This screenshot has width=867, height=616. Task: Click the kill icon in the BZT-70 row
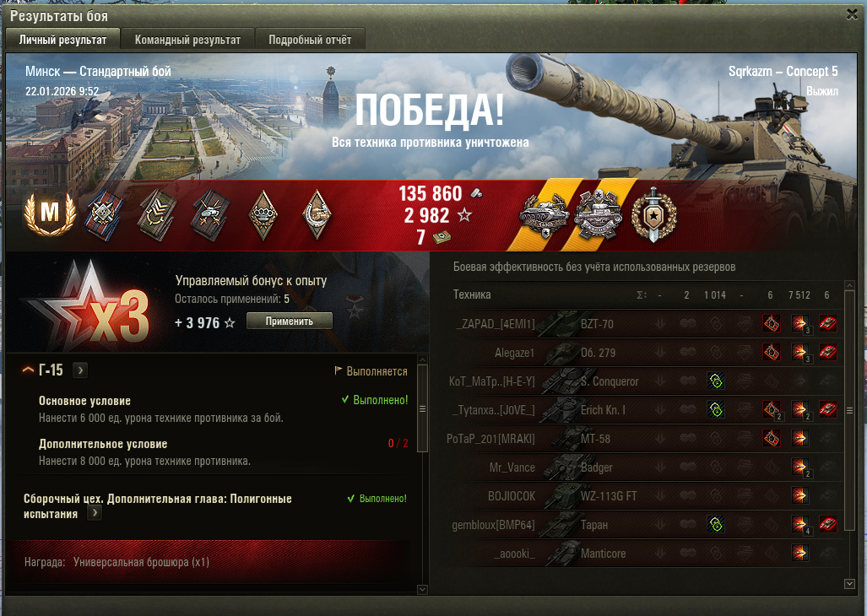click(827, 324)
